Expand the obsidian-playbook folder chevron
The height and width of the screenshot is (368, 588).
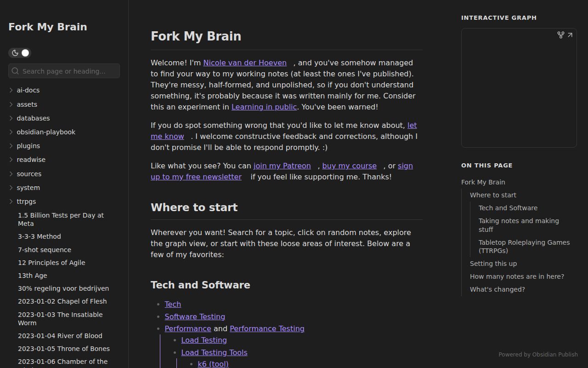point(11,132)
